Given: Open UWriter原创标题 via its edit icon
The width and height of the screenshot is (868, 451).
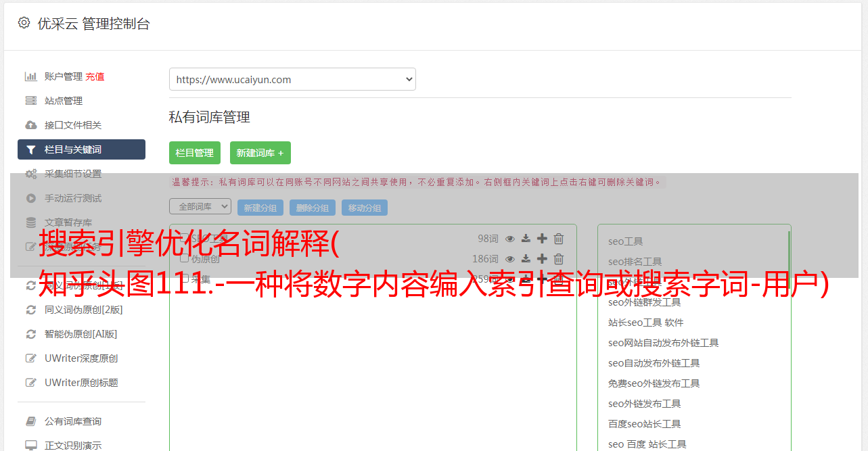Looking at the screenshot, I should click(x=30, y=383).
